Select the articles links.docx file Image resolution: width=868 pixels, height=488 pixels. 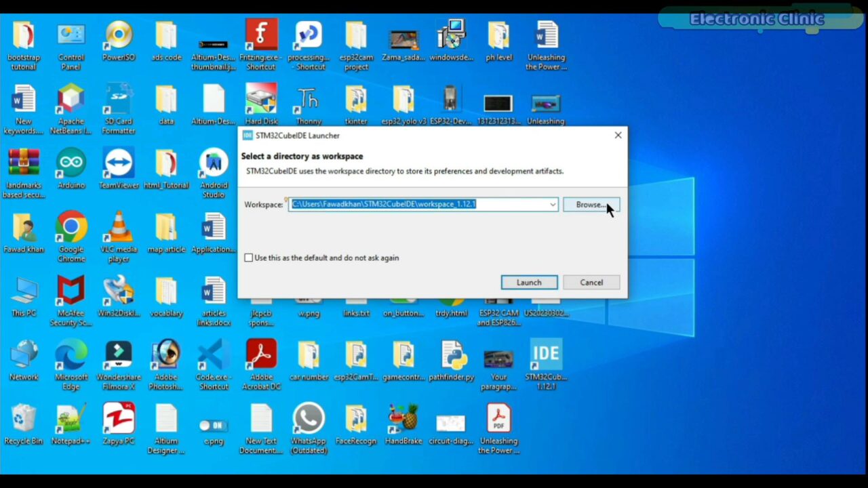click(x=214, y=301)
